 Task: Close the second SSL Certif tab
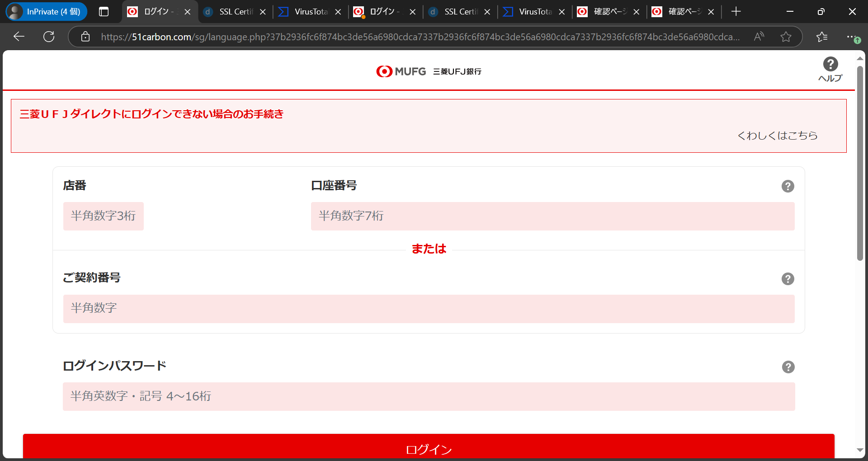[x=487, y=12]
